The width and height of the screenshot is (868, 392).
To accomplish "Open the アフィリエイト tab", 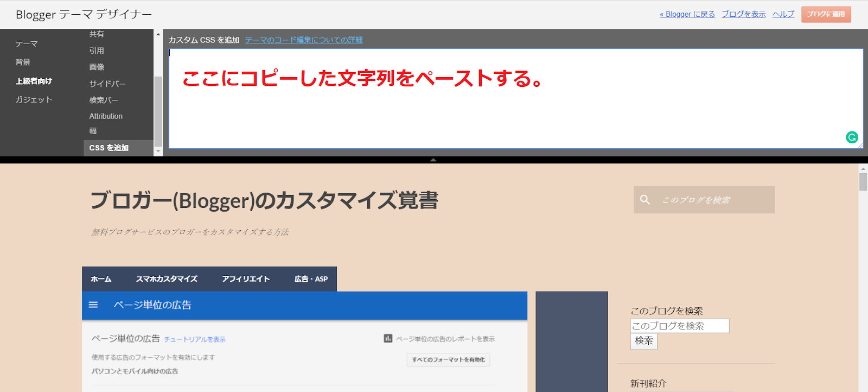I will [246, 279].
